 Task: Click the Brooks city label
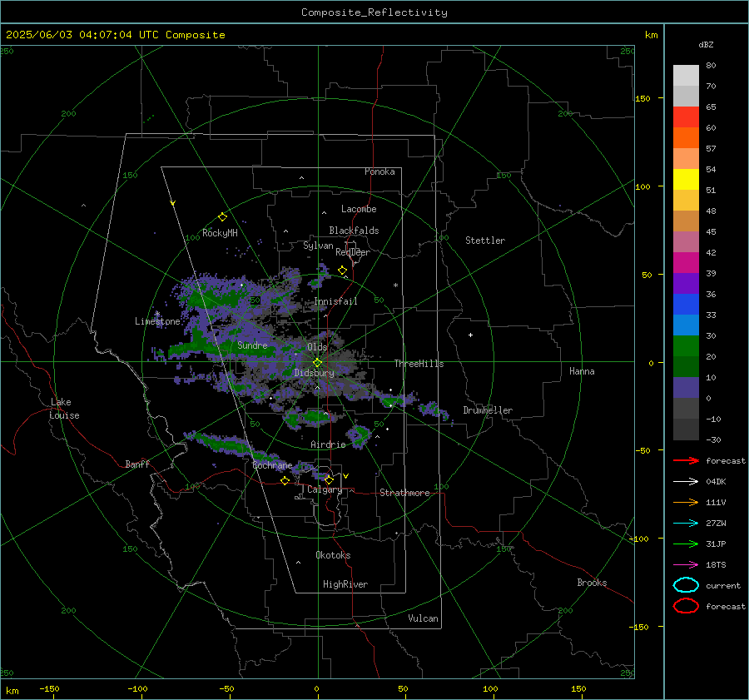tap(592, 583)
